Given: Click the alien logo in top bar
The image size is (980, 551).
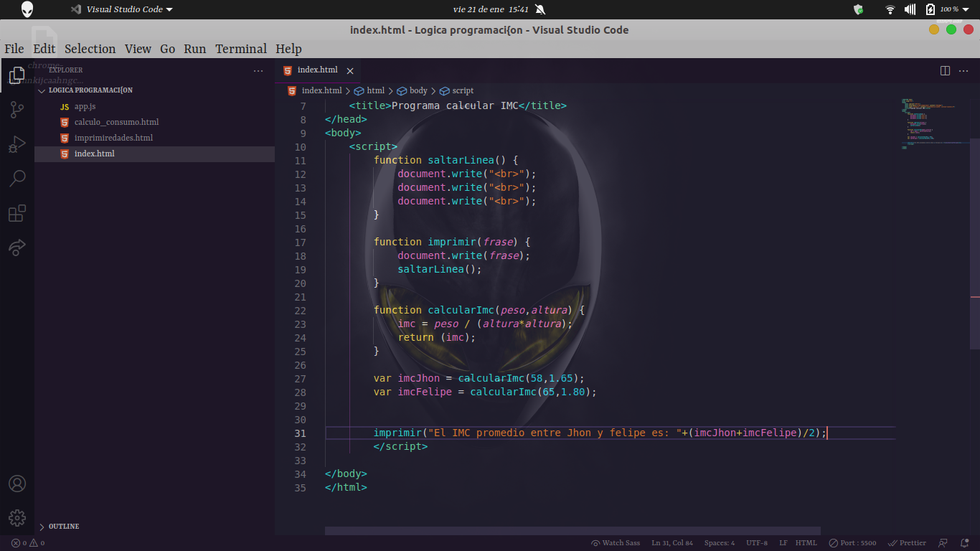Looking at the screenshot, I should [x=27, y=9].
